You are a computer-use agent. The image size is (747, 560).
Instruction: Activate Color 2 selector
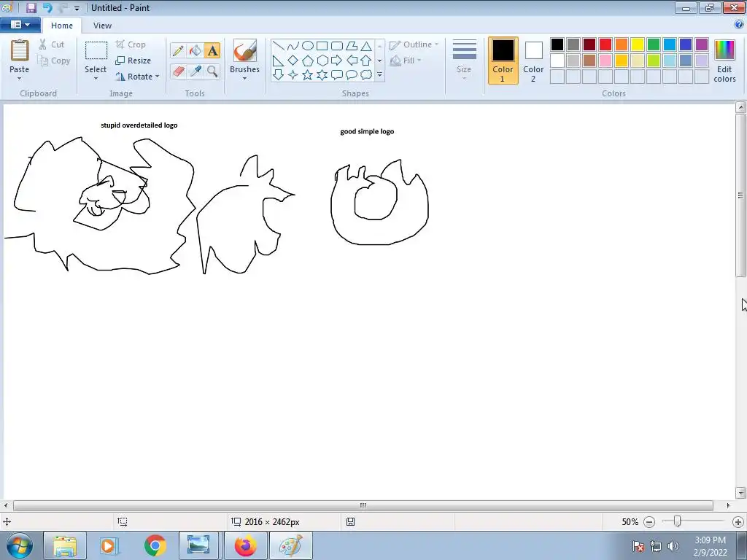coord(533,61)
